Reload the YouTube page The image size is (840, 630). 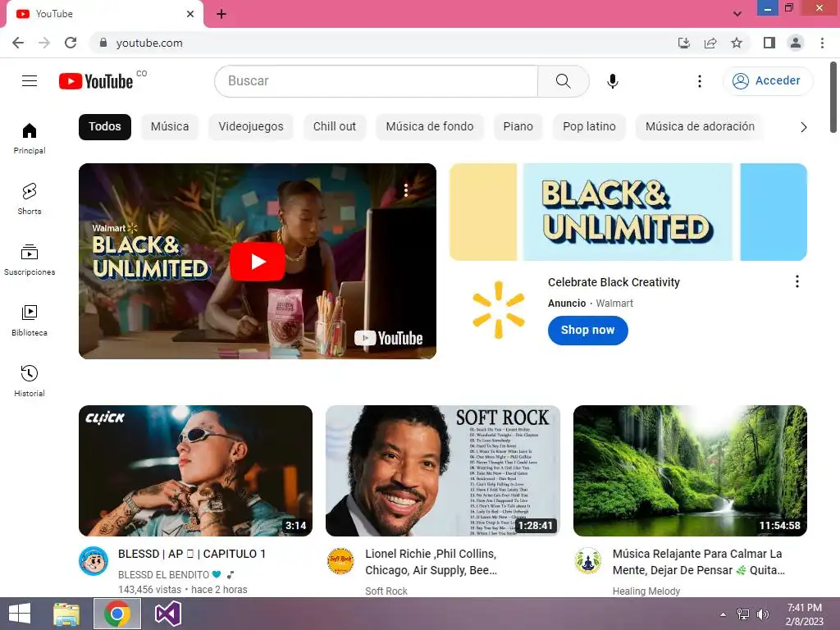pyautogui.click(x=71, y=43)
